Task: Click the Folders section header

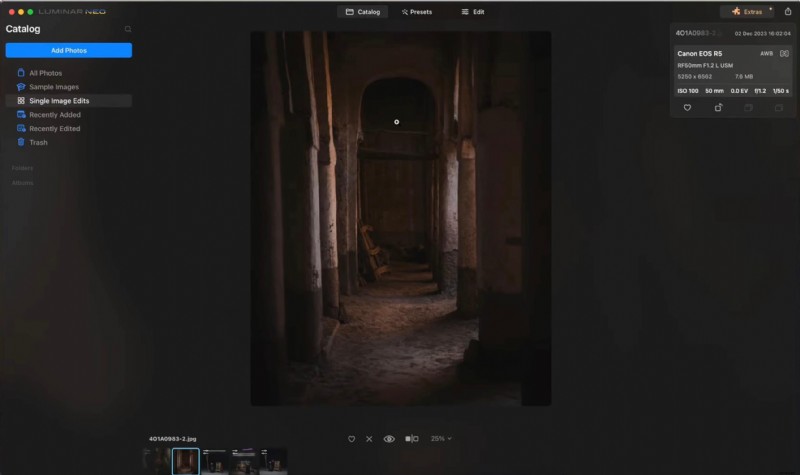Action: pos(22,168)
